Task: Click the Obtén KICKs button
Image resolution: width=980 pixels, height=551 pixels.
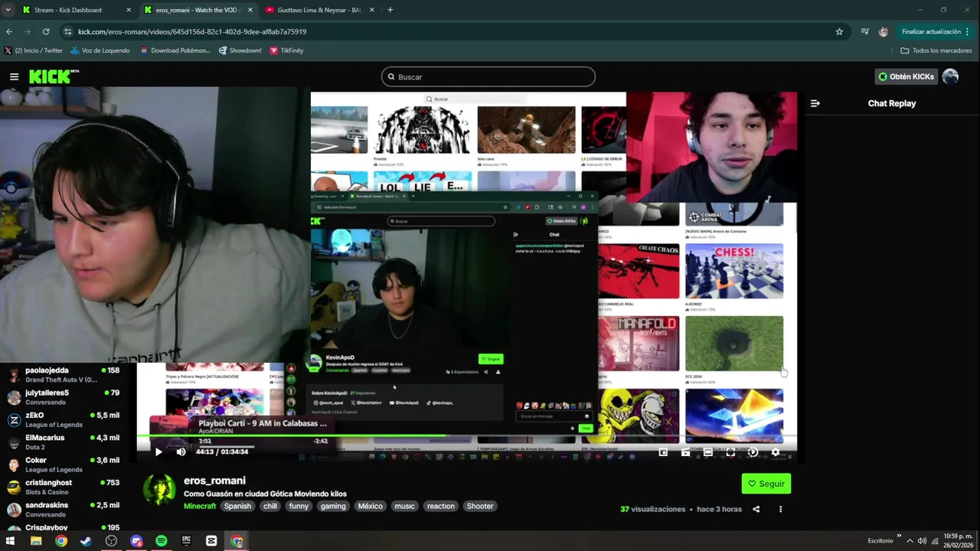Action: coord(906,77)
